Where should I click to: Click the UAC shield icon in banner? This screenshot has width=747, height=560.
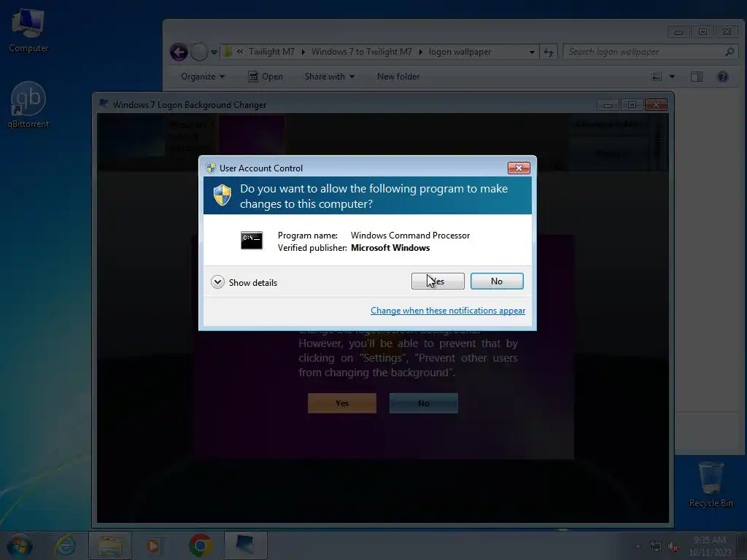pos(222,195)
